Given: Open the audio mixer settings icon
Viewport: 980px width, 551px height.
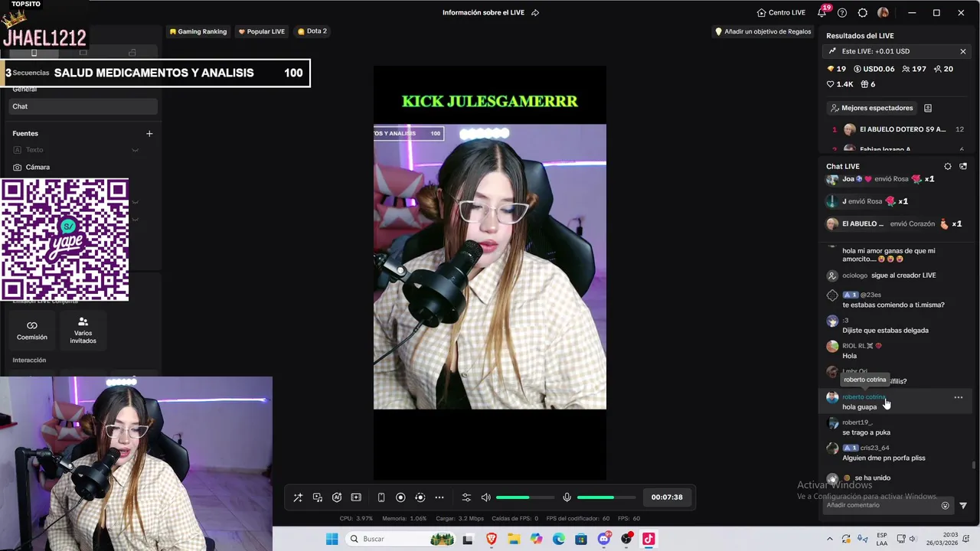Looking at the screenshot, I should click(466, 497).
